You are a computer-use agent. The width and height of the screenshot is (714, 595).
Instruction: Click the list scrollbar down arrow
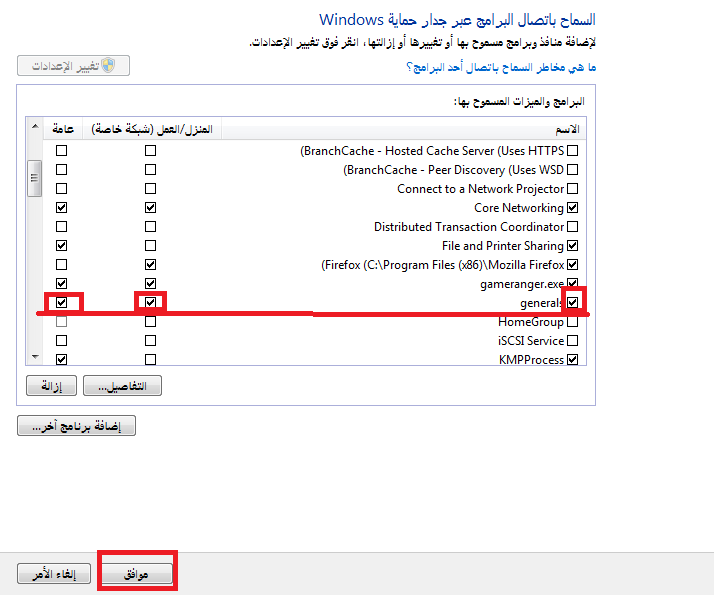pos(35,357)
